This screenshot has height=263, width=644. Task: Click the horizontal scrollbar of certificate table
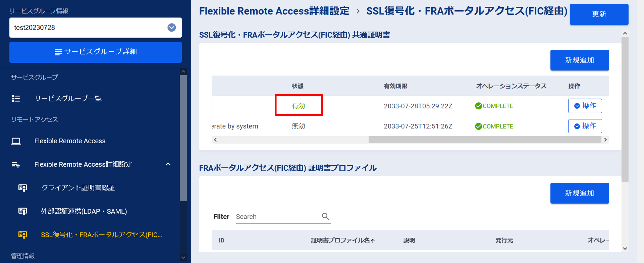[x=484, y=140]
